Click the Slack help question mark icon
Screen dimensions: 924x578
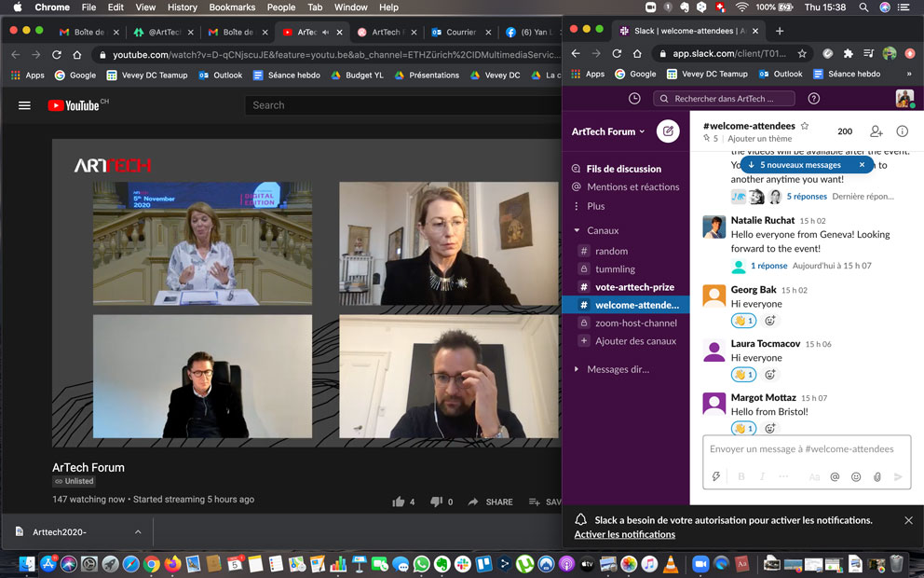tap(814, 99)
